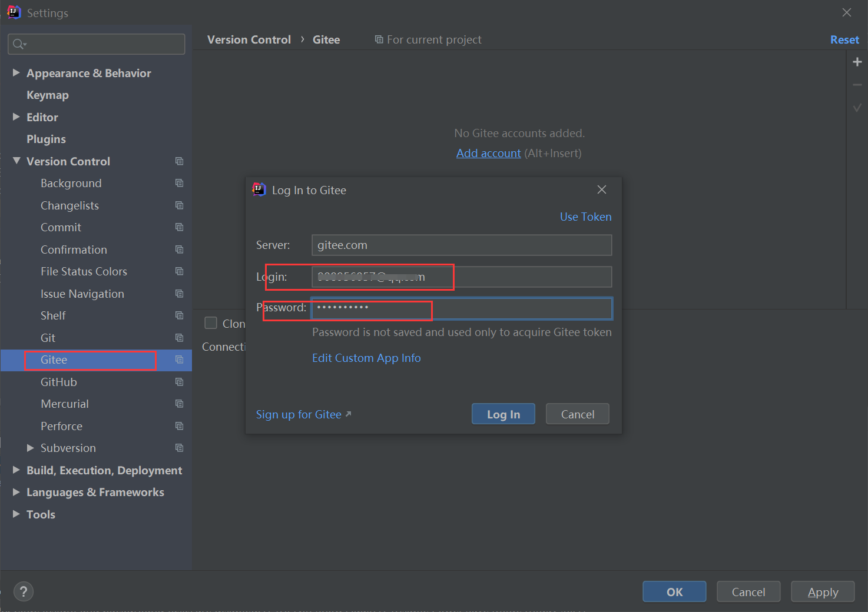Expand the Editor section
Image resolution: width=868 pixels, height=612 pixels.
[16, 117]
